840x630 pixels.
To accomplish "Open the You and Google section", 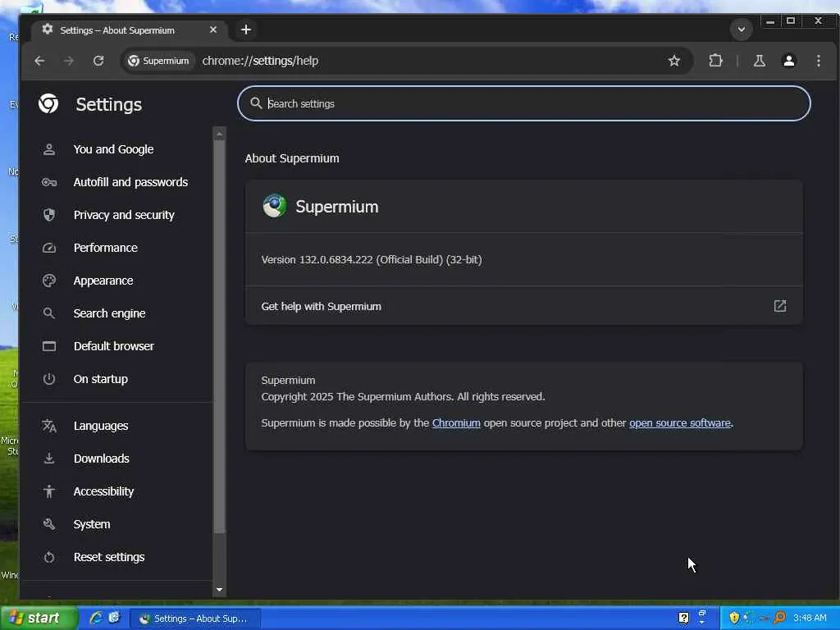I will 113,149.
